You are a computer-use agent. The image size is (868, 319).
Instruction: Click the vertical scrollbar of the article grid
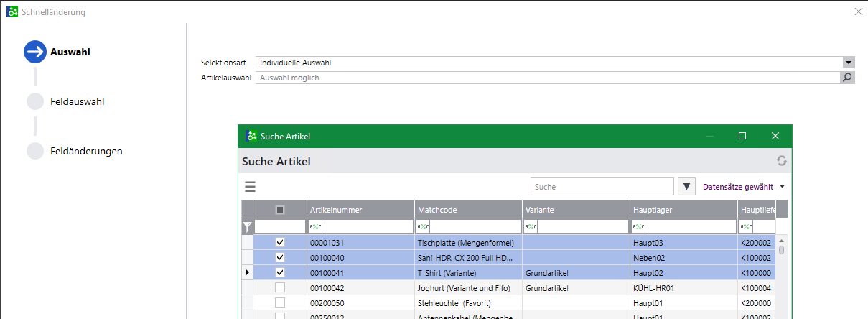(x=782, y=277)
